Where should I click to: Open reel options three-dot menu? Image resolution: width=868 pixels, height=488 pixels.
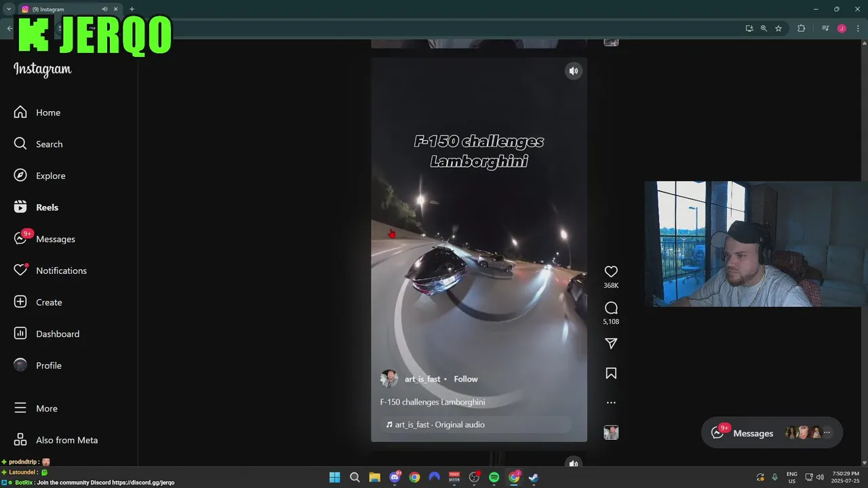(x=611, y=403)
